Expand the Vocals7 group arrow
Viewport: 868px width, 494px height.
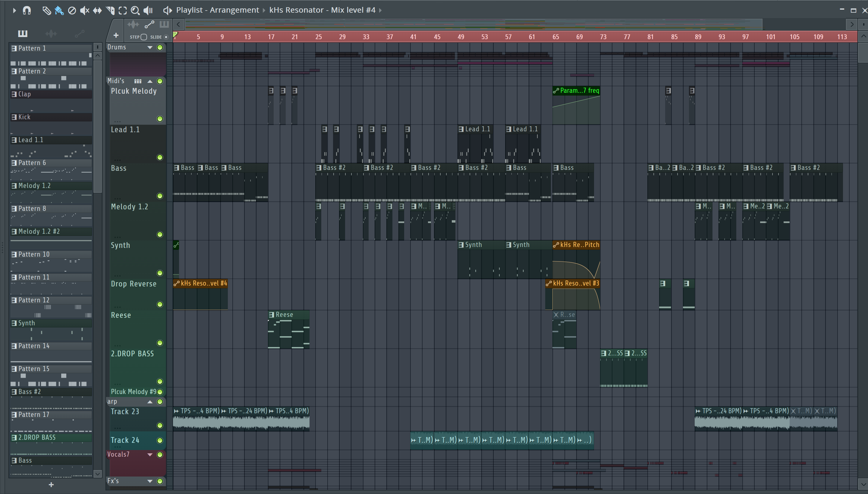tap(150, 455)
